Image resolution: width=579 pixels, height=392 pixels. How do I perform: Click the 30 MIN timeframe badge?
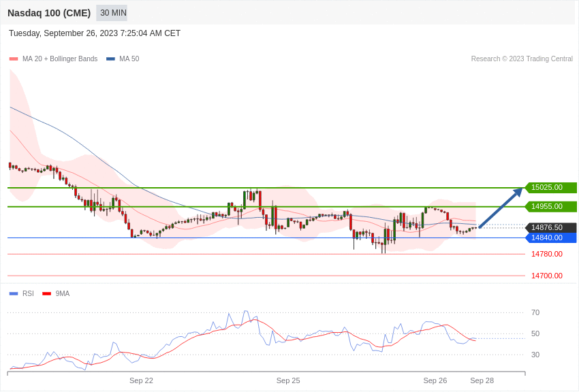tap(112, 13)
